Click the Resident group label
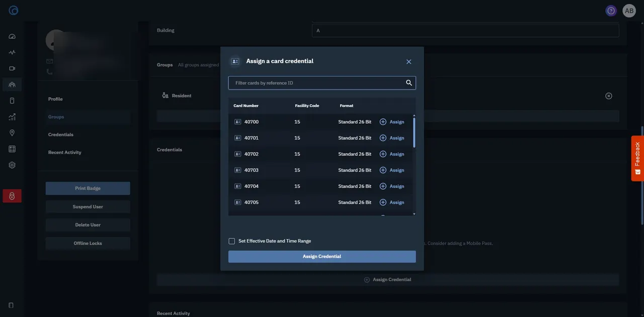Viewport: 644px width, 317px height. (182, 96)
